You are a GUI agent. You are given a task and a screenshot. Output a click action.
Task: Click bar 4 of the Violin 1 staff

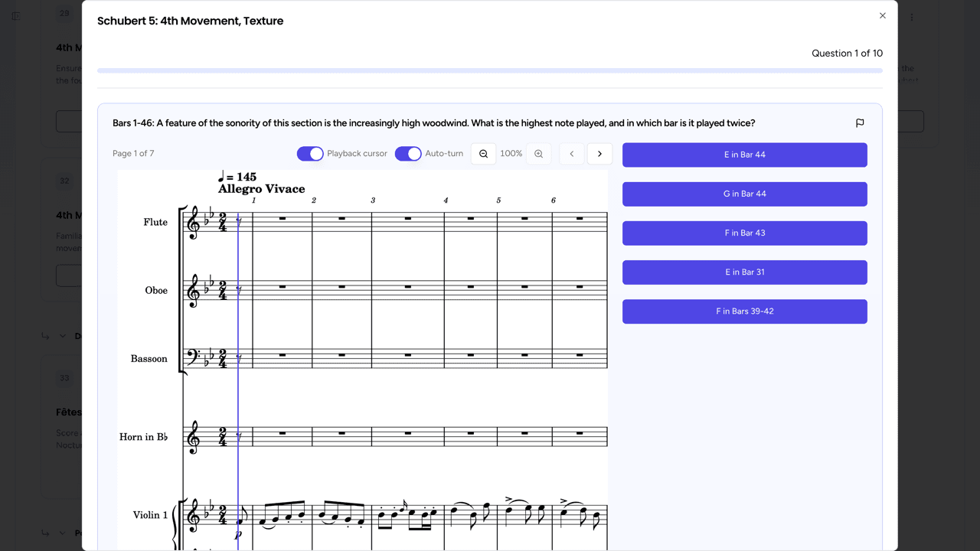pyautogui.click(x=471, y=514)
